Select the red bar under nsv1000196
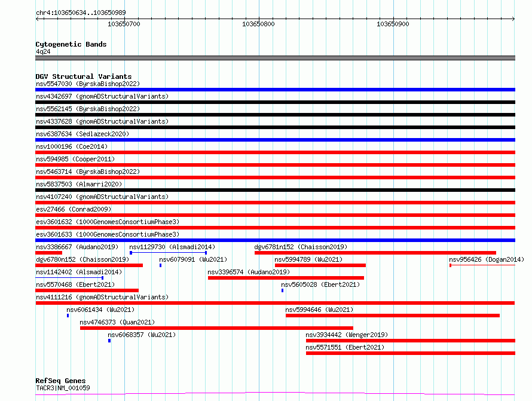 [x=275, y=152]
